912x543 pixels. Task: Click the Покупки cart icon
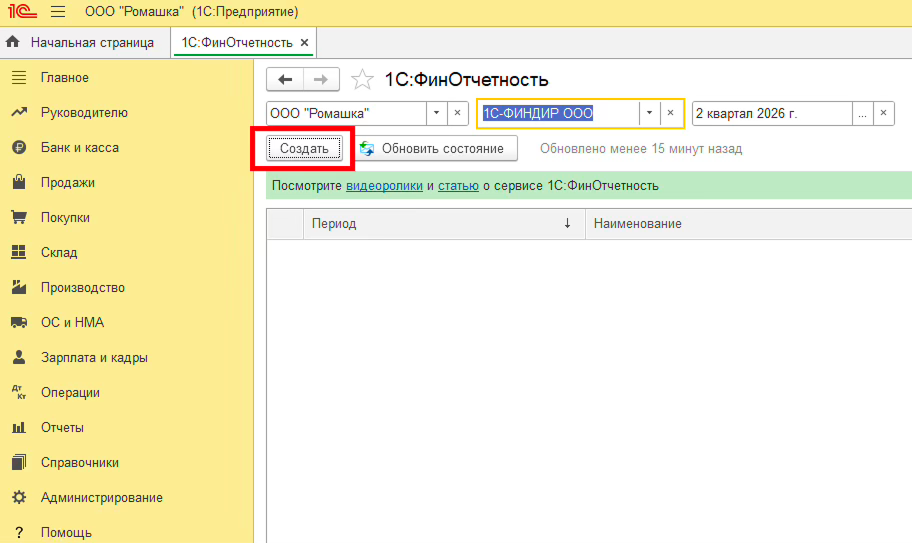click(19, 217)
